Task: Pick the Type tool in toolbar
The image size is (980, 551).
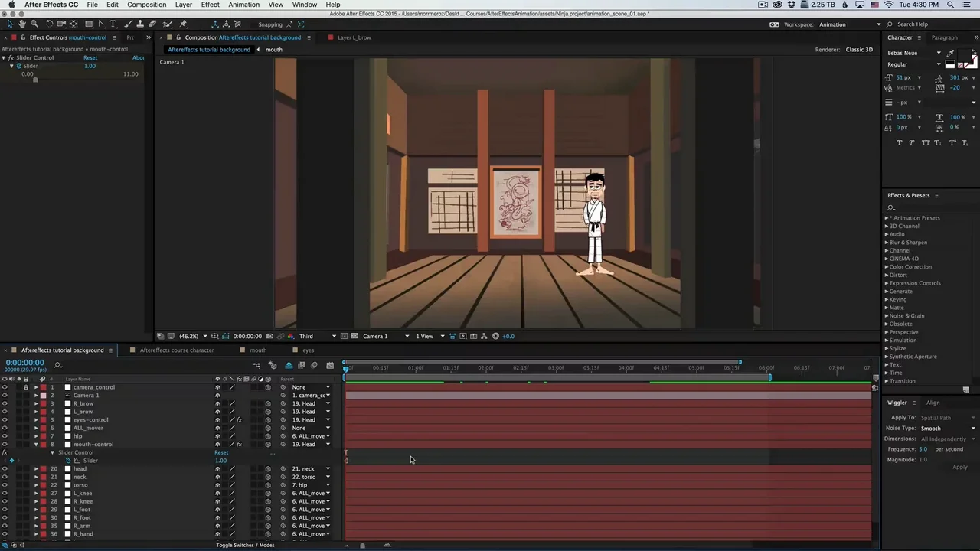Action: point(113,24)
